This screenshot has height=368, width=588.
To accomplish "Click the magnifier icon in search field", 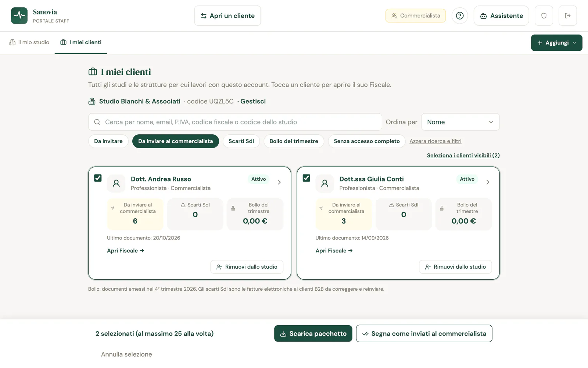I will tap(97, 122).
